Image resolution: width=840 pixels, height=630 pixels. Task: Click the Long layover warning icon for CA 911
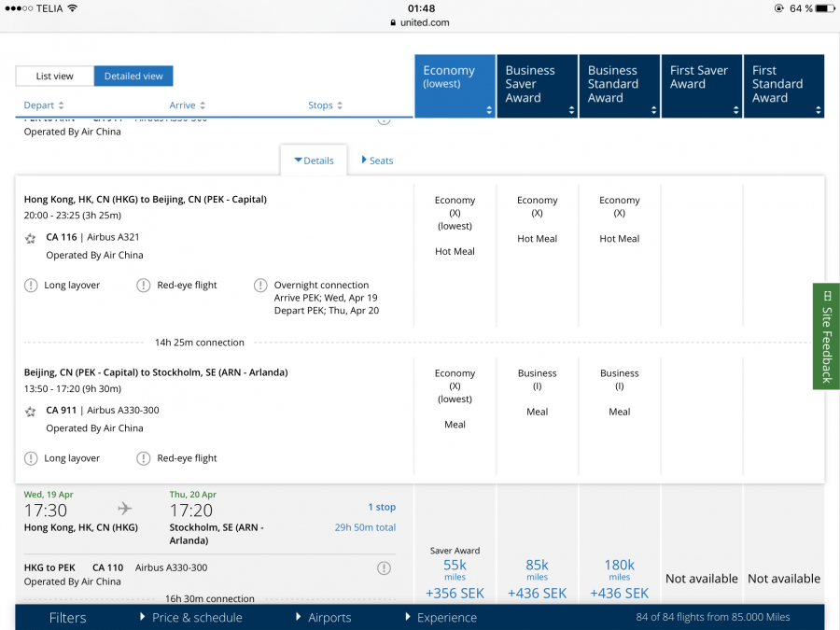32,458
